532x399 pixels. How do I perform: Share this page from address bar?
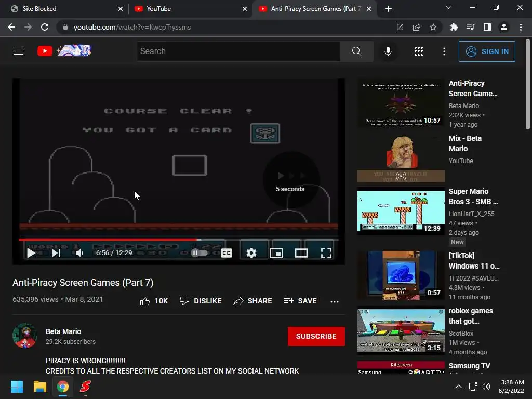click(x=417, y=27)
